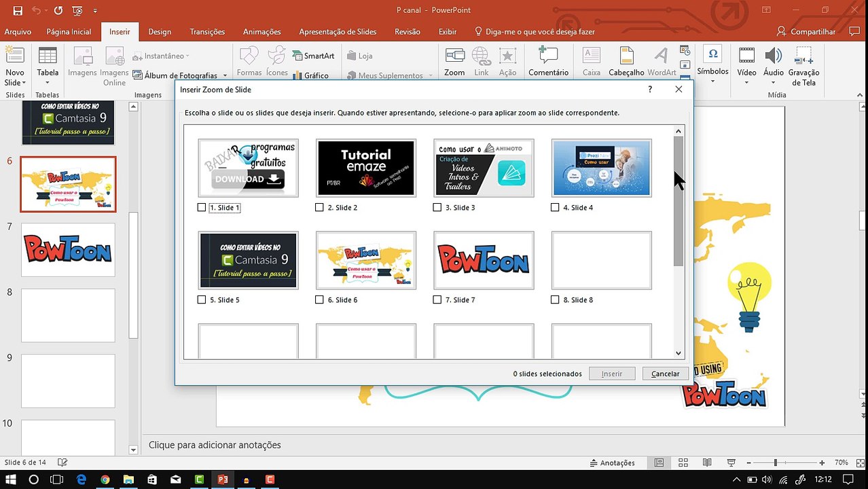868x489 pixels.
Task: Check the 2. Slide 2 checkbox
Action: pos(319,207)
